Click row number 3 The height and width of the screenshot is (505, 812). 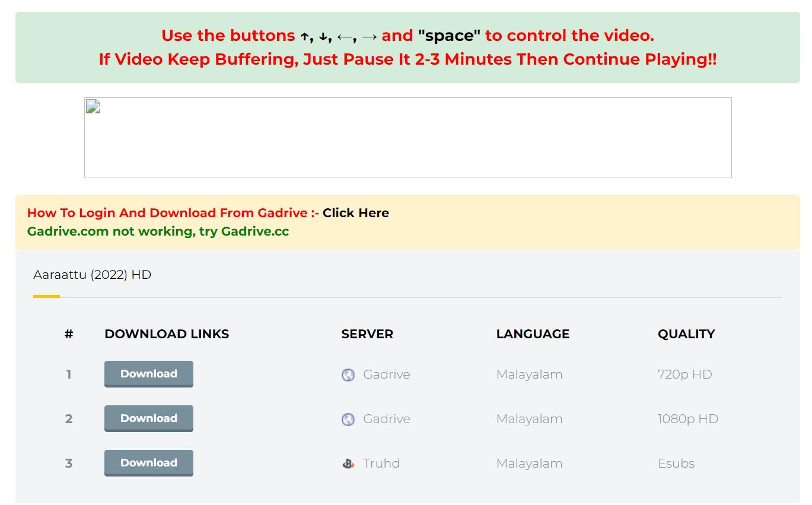[x=69, y=463]
